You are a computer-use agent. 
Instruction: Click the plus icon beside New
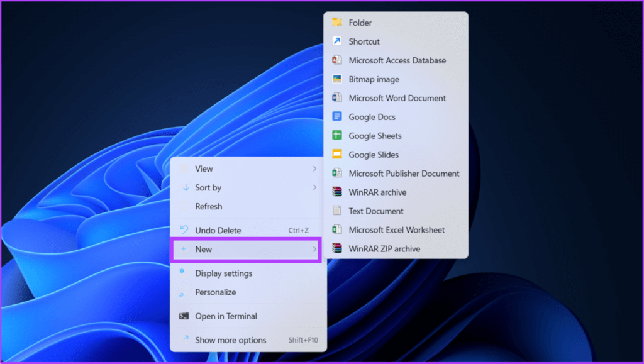[184, 249]
